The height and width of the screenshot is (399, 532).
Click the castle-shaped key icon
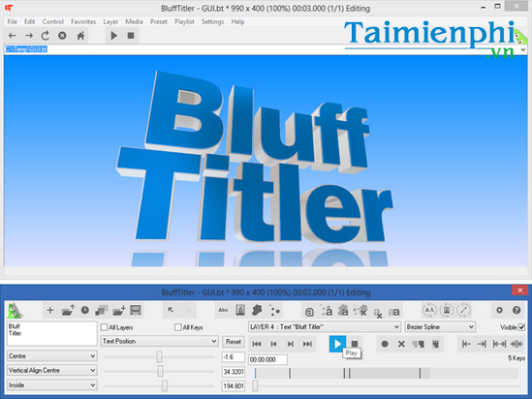(x=436, y=345)
